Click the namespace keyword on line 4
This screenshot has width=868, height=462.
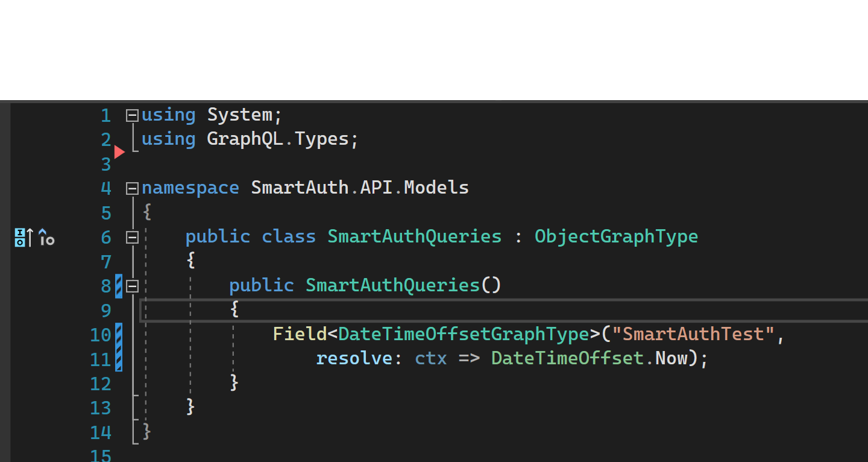coord(190,188)
